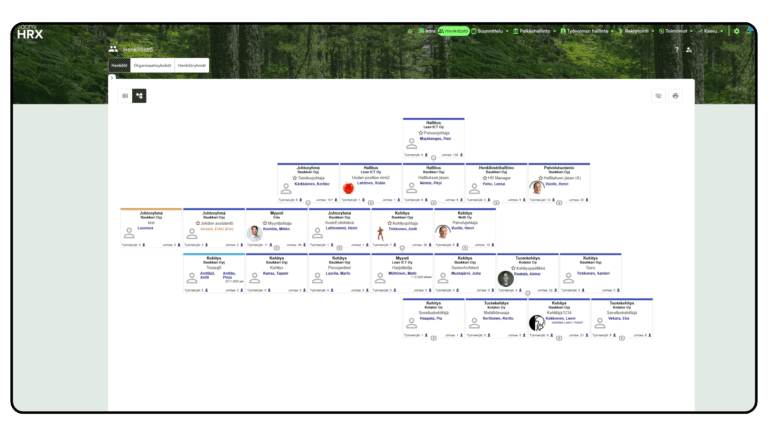Open the Työvoiman hallinta dropdown
Viewport: 768px width, 436px height.
click(591, 31)
